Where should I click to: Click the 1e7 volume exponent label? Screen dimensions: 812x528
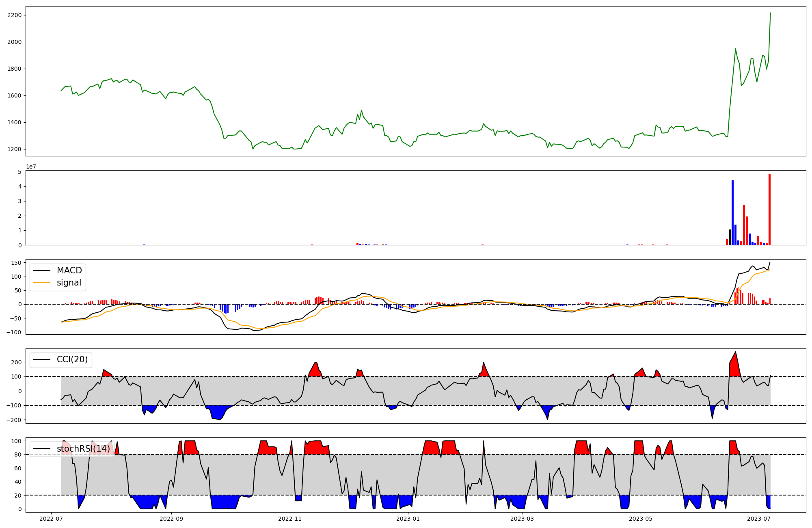click(31, 167)
